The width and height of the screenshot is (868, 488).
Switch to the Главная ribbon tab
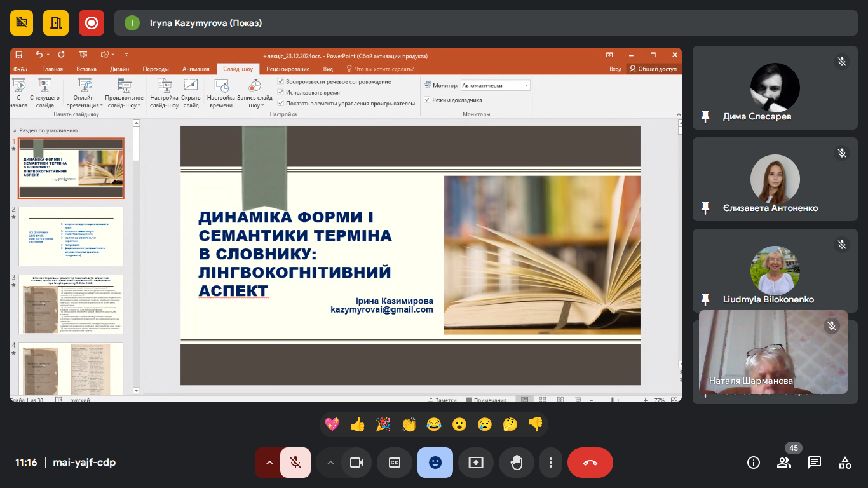tap(52, 69)
